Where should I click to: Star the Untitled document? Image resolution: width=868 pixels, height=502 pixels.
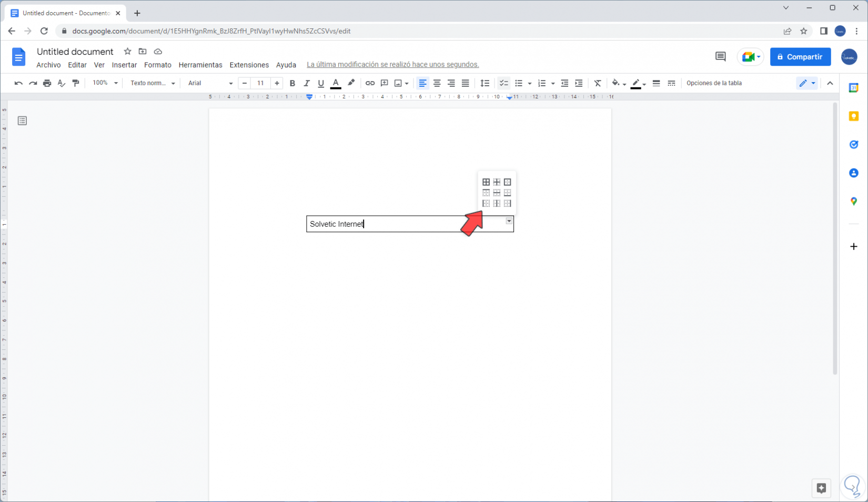point(127,52)
